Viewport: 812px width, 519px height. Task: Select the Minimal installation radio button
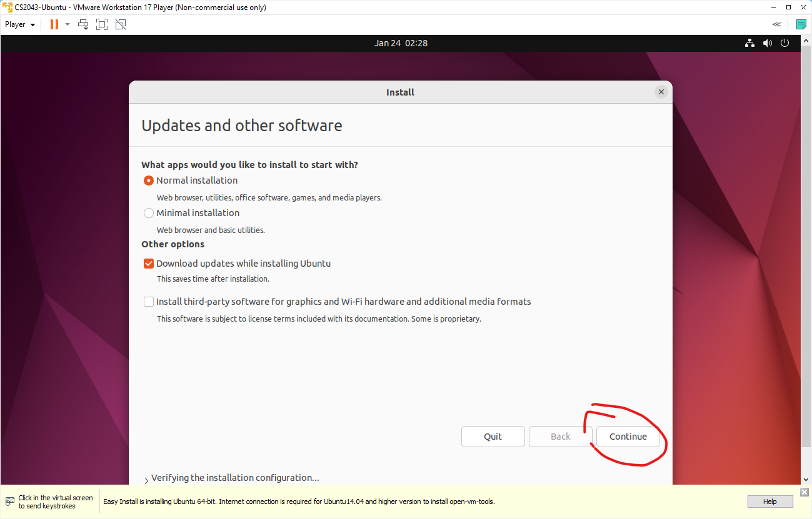click(x=149, y=213)
